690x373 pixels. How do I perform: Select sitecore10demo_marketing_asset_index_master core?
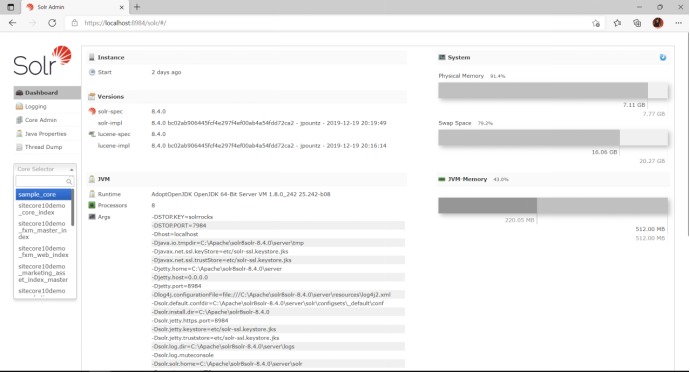[43, 273]
